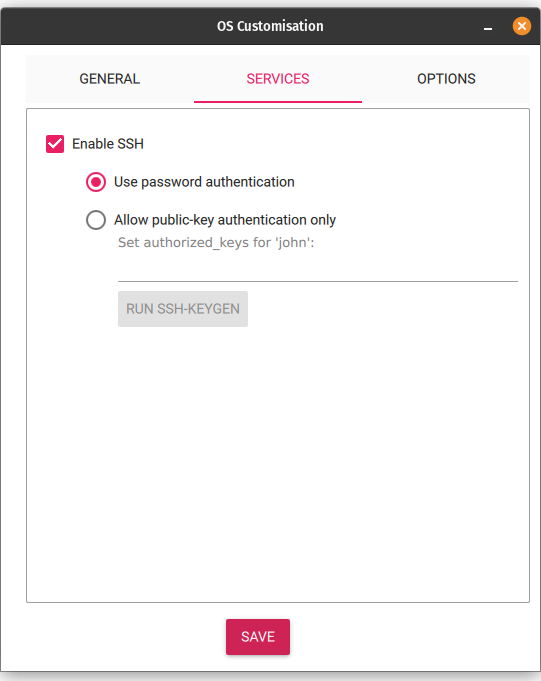Open the OPTIONS tab

click(x=446, y=79)
